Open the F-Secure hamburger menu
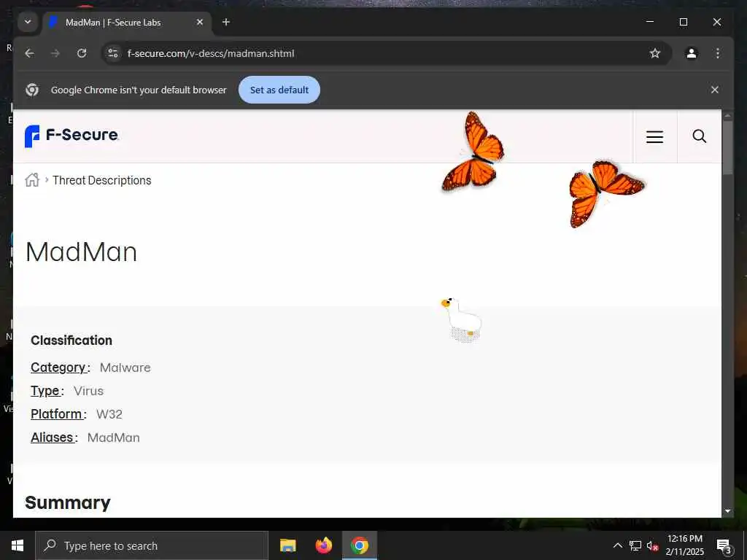 point(654,136)
